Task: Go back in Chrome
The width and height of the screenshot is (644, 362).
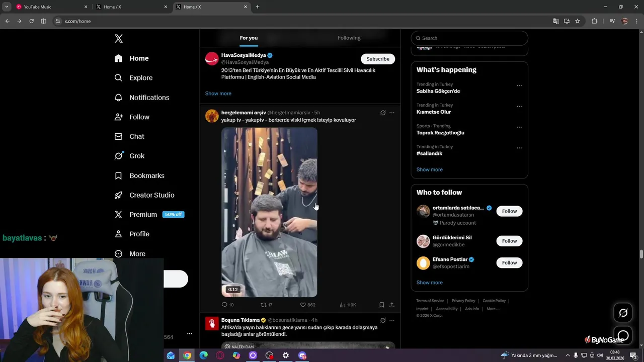Action: pos(7,21)
